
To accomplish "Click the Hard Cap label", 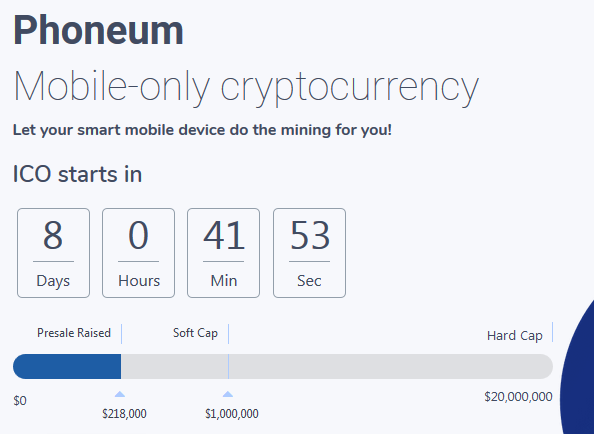I will 515,336.
